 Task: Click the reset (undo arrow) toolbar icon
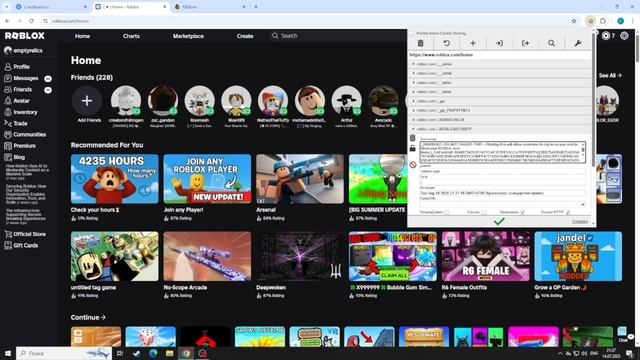pos(447,43)
